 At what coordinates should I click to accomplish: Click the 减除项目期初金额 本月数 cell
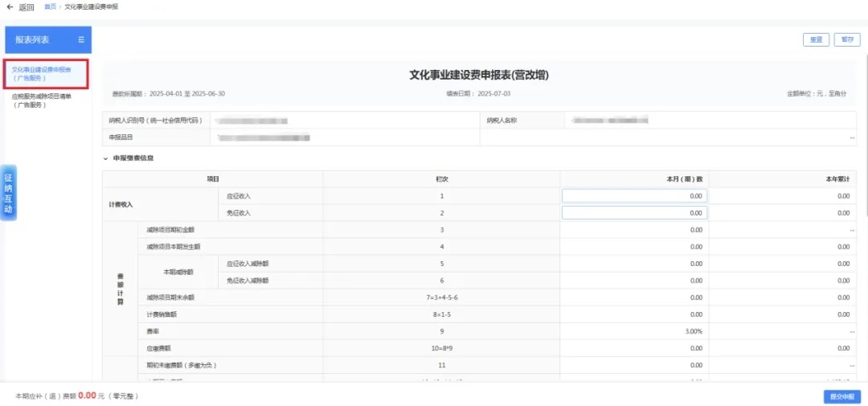point(634,230)
